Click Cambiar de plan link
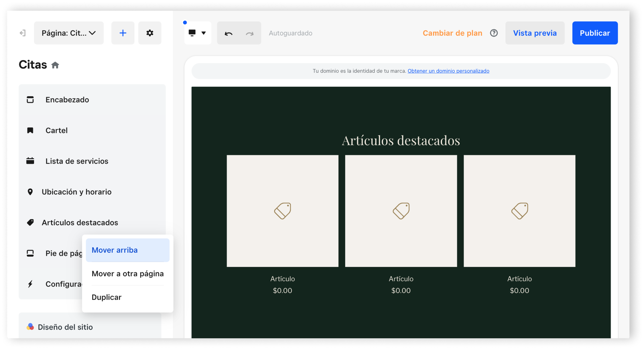The width and height of the screenshot is (644, 349). 452,33
